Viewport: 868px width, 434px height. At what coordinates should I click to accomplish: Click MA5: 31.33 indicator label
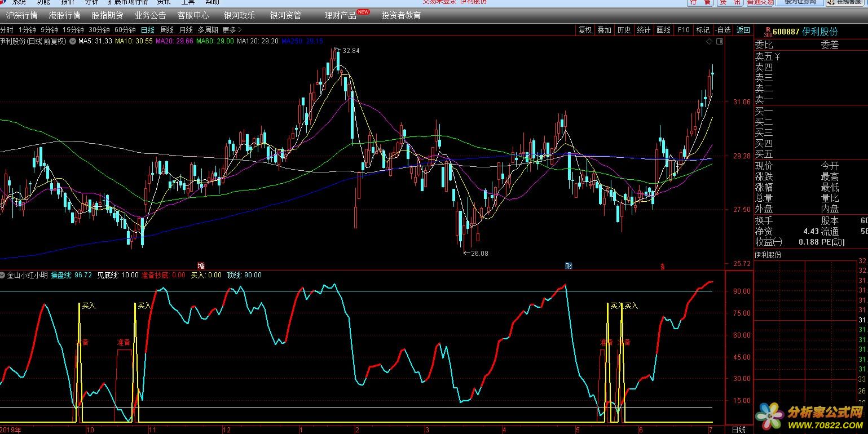point(95,41)
